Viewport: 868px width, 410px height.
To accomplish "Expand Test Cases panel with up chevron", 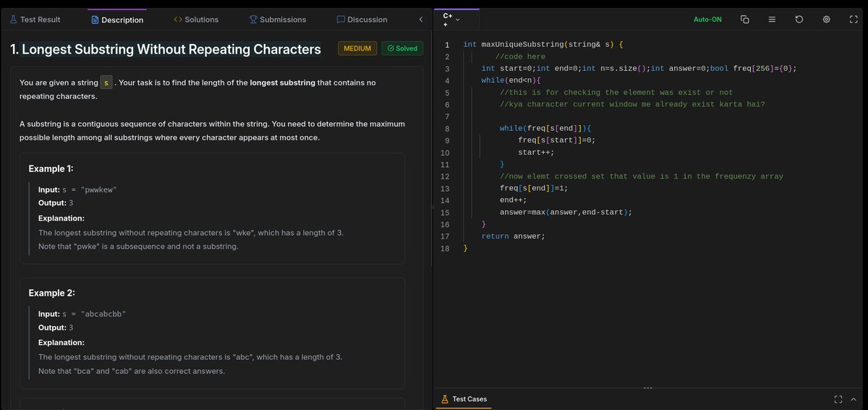I will tap(854, 399).
